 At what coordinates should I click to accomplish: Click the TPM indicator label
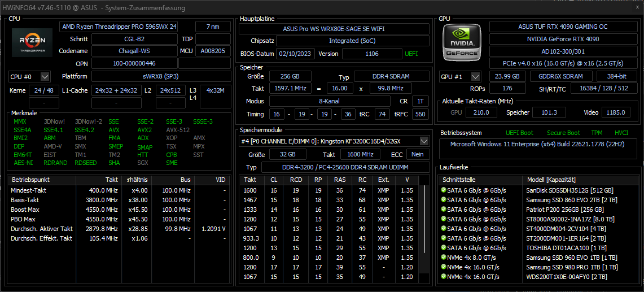coord(597,133)
